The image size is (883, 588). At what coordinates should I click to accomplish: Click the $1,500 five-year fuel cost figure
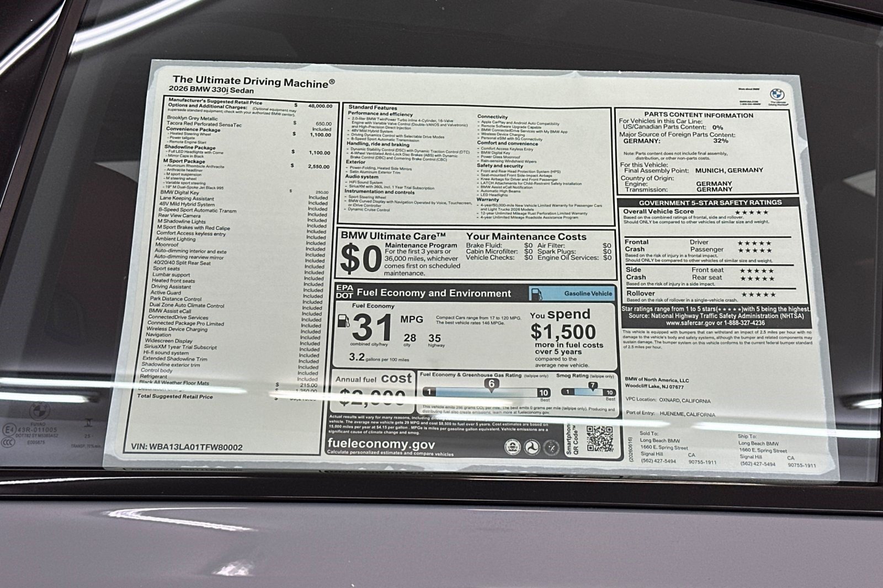point(563,332)
